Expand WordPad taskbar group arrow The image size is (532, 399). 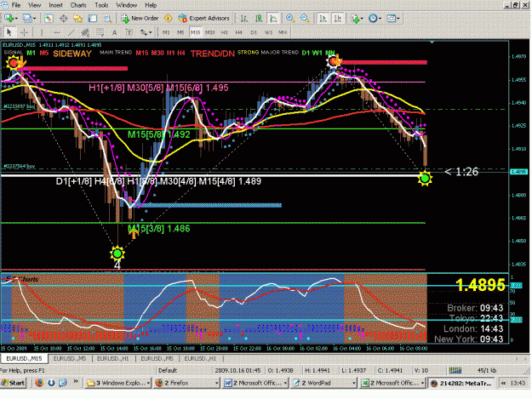[x=354, y=383]
